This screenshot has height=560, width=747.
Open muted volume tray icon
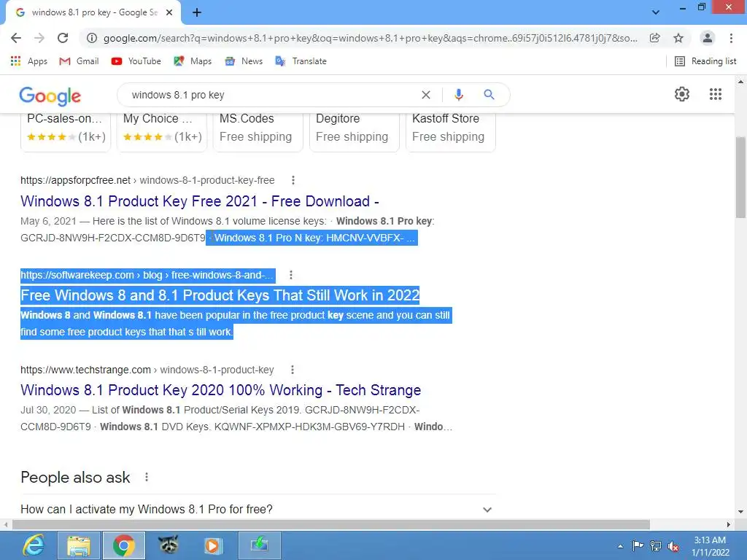(x=673, y=546)
